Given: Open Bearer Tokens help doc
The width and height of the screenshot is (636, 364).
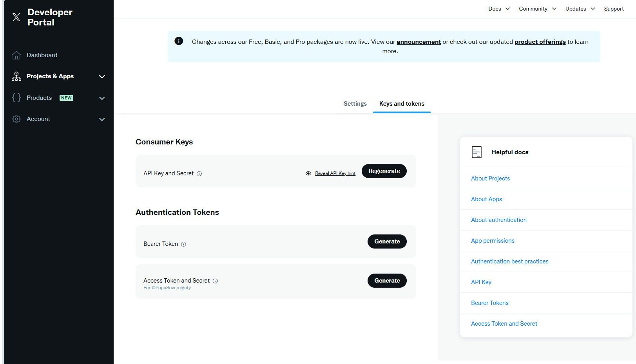Looking at the screenshot, I should pos(489,303).
